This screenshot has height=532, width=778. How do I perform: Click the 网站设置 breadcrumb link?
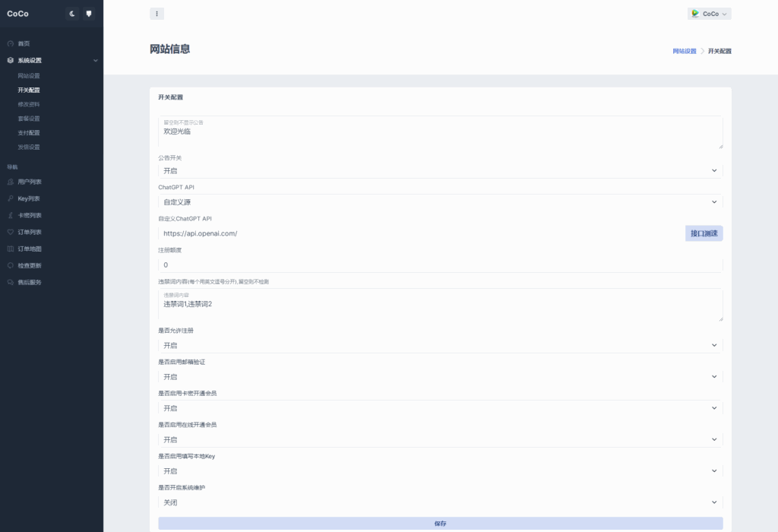click(684, 51)
